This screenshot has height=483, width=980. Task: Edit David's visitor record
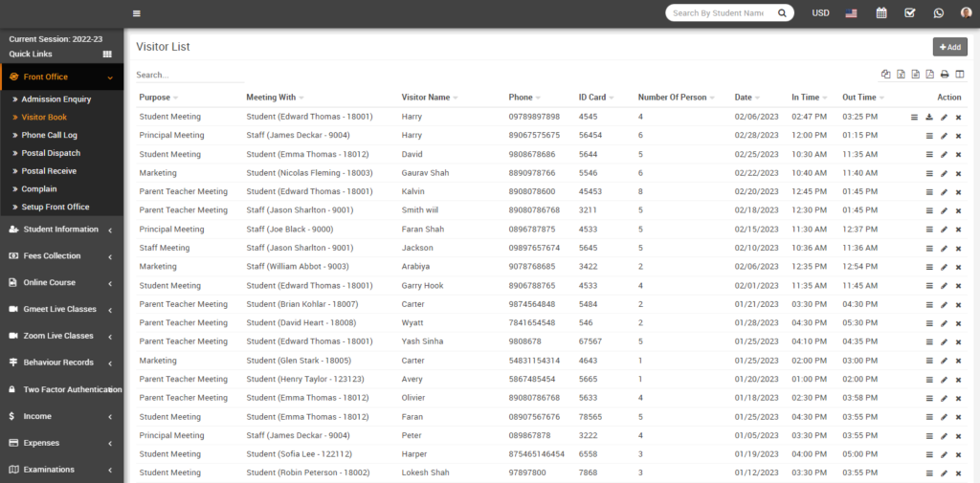(x=944, y=154)
